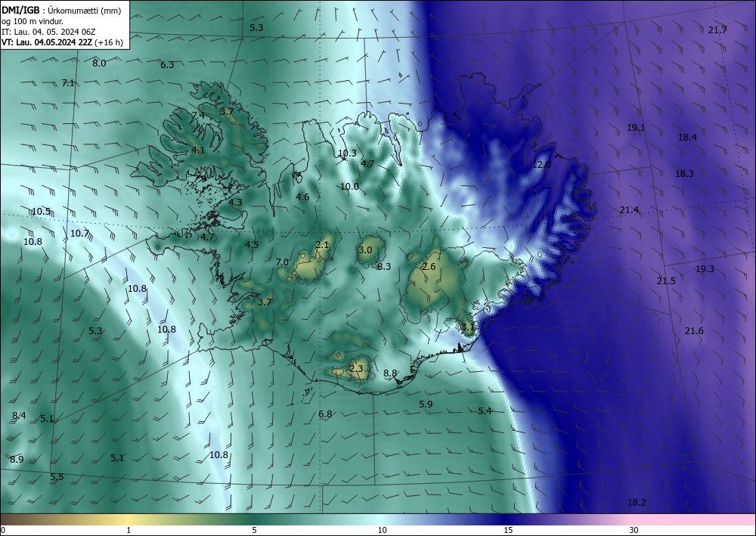Click the 8.8 value on the map

pos(390,373)
